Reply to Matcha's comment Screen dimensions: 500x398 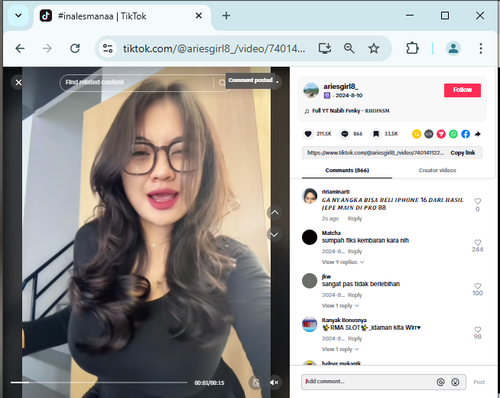click(x=355, y=251)
